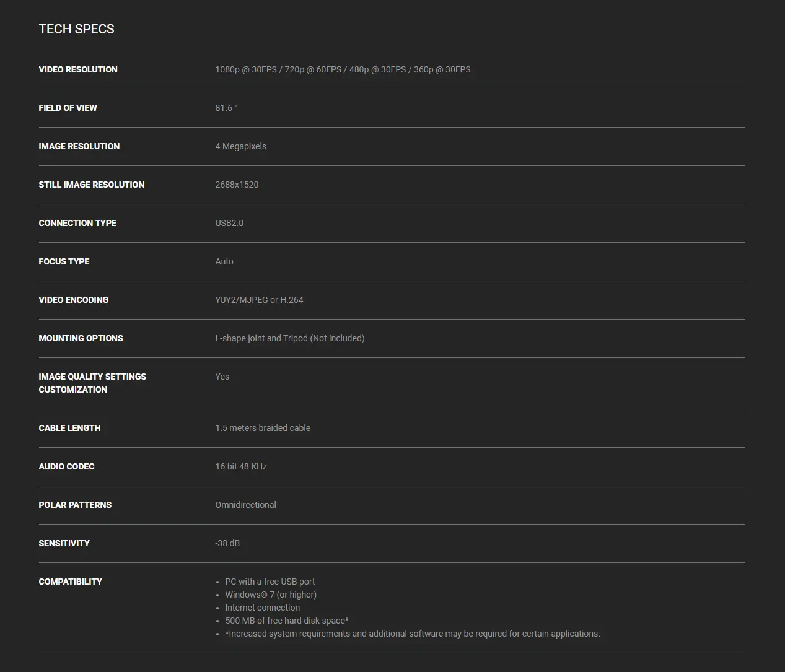785x672 pixels.
Task: Click the 2688x1520 resolution value
Action: [x=237, y=185]
